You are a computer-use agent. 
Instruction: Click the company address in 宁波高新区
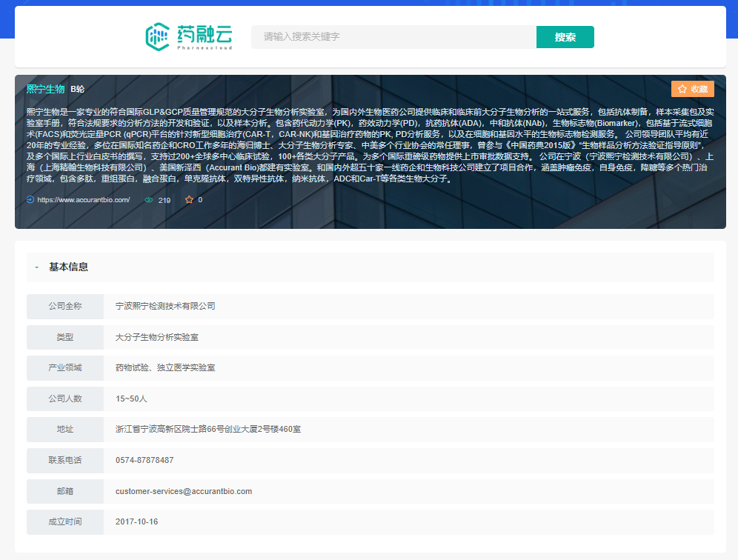(x=207, y=430)
